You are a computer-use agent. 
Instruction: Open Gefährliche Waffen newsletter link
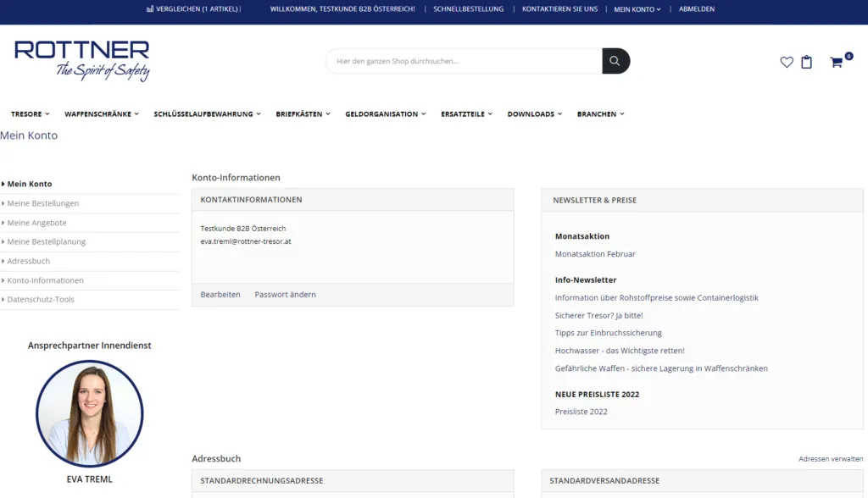coord(661,368)
